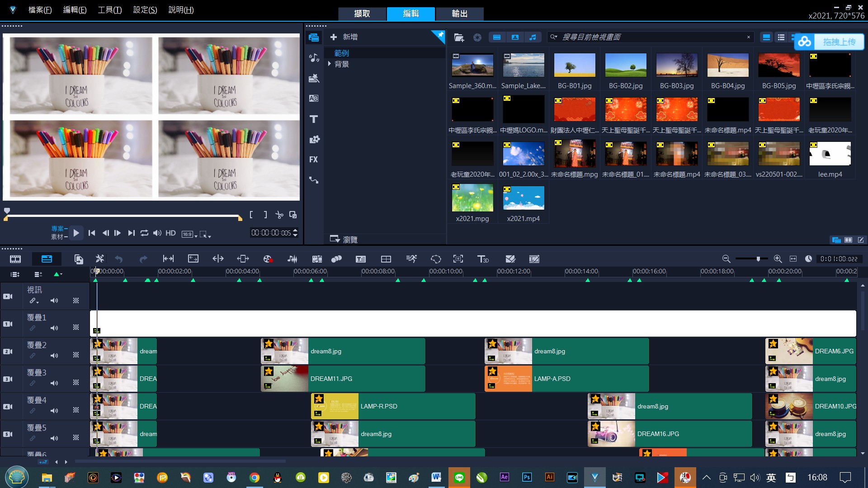Click the 拖拽上传 upload button
This screenshot has height=488, width=868.
pos(829,42)
